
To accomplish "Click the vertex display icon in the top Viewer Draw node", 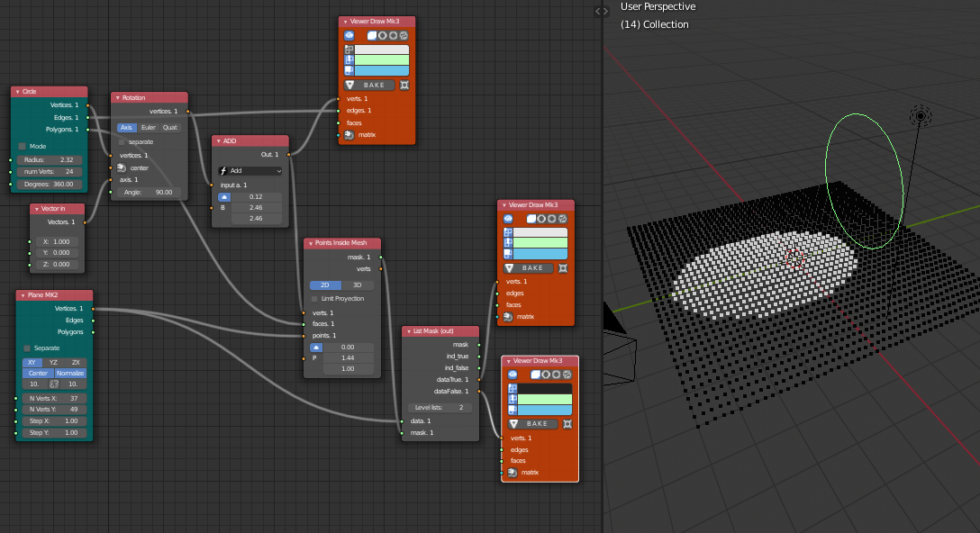I will point(349,50).
